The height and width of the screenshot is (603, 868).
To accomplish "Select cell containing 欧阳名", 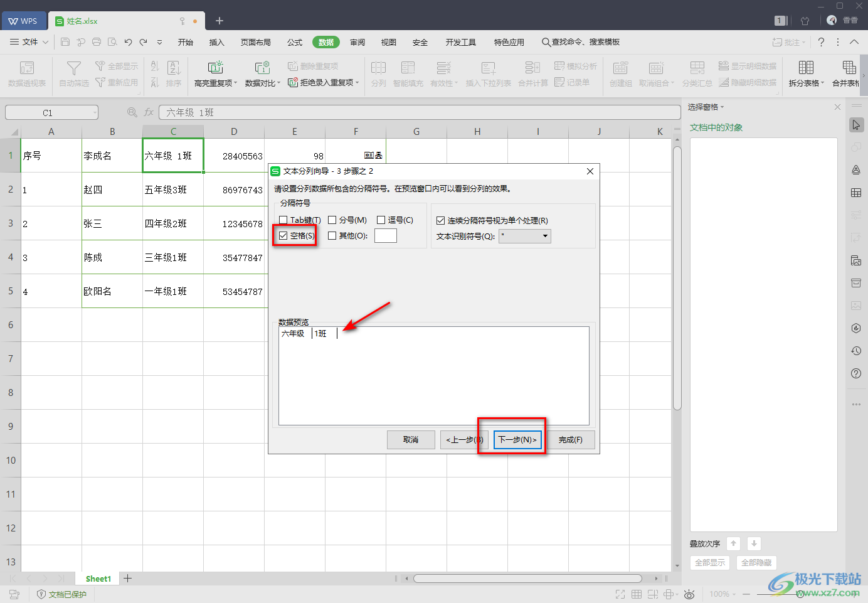I will click(x=112, y=291).
